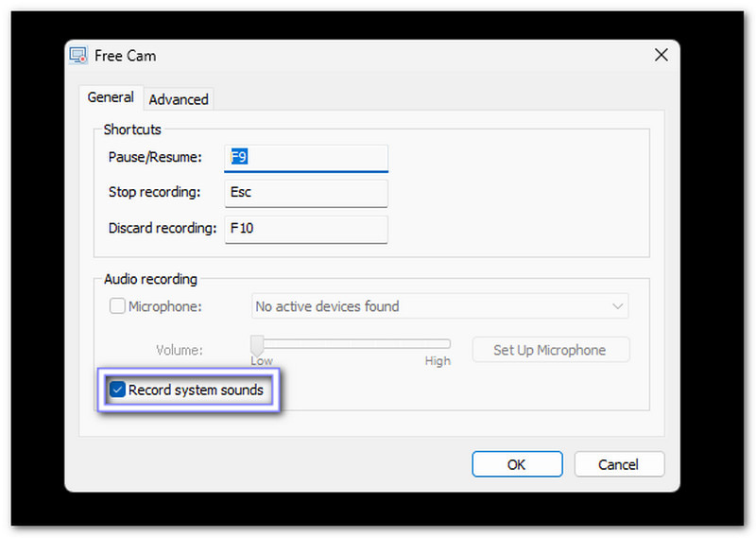This screenshot has width=756, height=538.
Task: Click the Pause/Resume shortcut field showing F9
Action: (306, 158)
